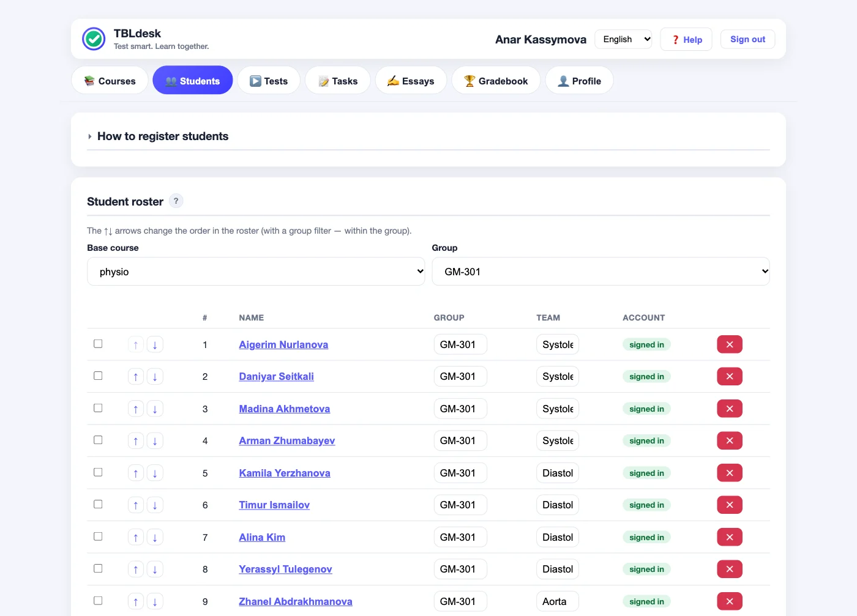Check Yerassyl Tulegenov's row checkbox
This screenshot has height=616, width=857.
pos(98,568)
